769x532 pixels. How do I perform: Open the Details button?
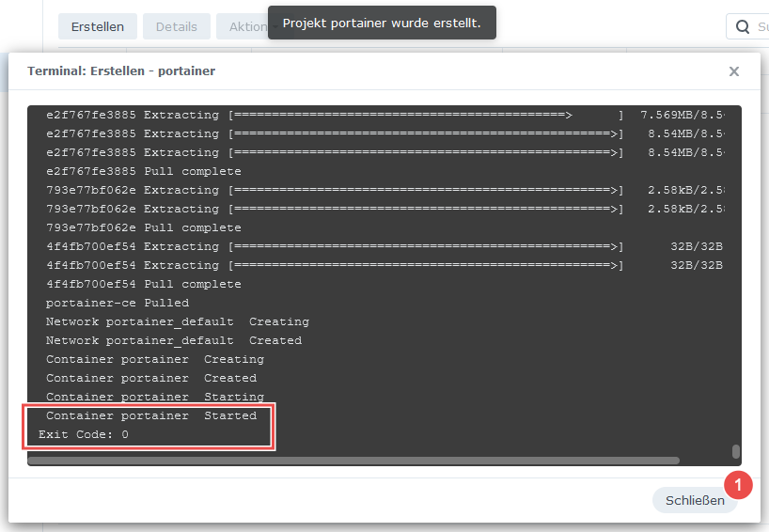177,26
